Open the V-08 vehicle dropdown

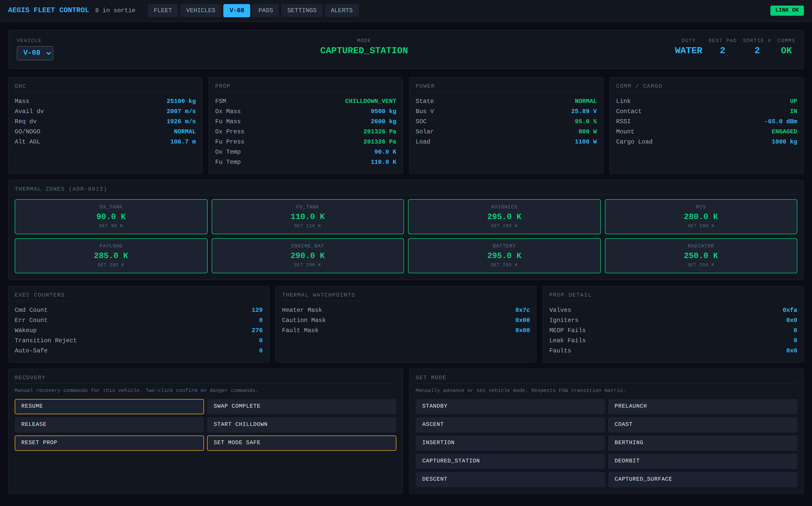tap(35, 53)
